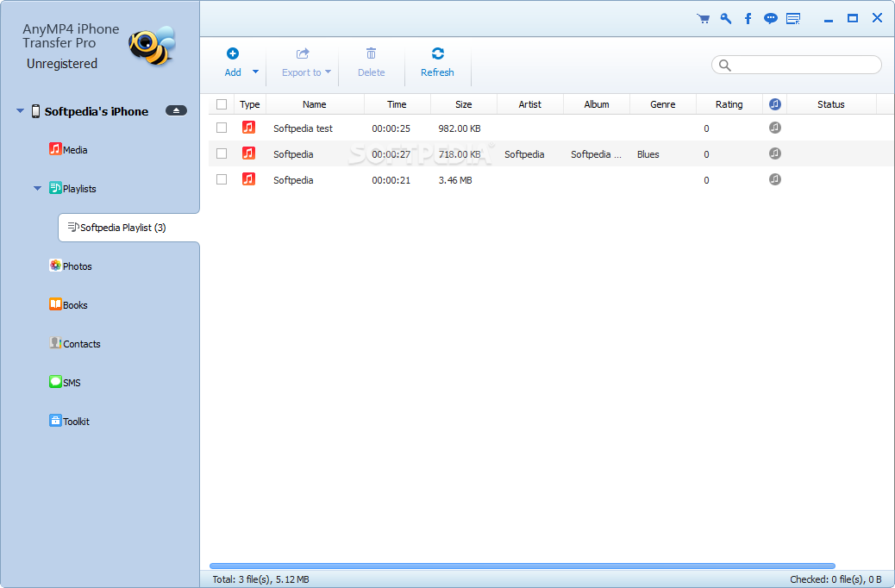This screenshot has height=588, width=895.
Task: Sort by the Rating column header
Action: (729, 104)
